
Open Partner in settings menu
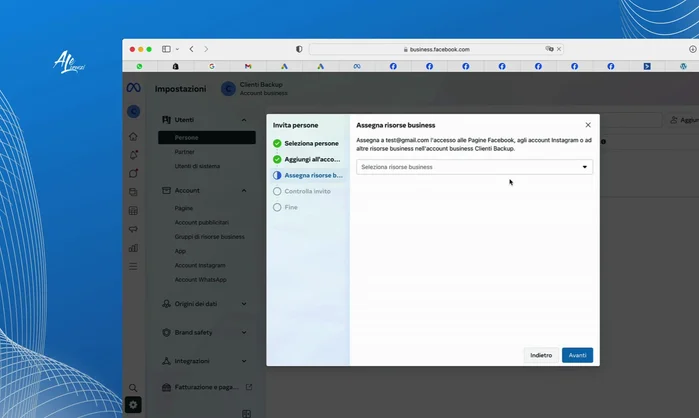tap(185, 152)
